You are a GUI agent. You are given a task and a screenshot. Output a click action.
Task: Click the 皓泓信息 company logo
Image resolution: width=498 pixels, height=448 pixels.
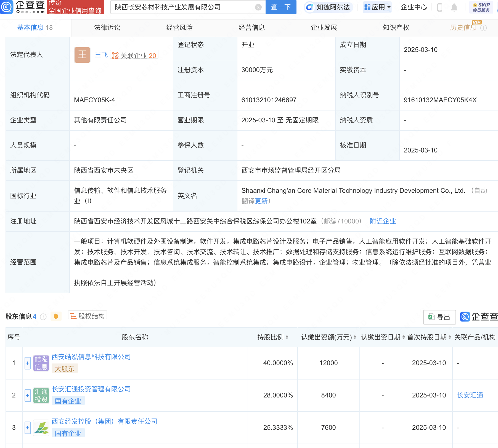coord(41,363)
